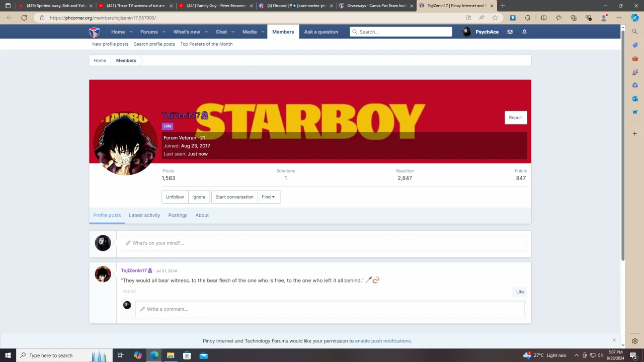Click the sidebar add plus icon

pyautogui.click(x=635, y=134)
